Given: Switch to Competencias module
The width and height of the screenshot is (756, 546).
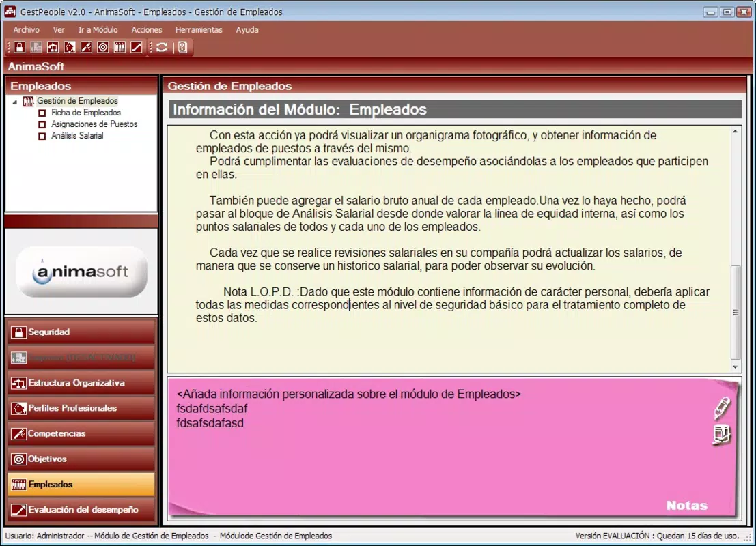Looking at the screenshot, I should tap(81, 433).
